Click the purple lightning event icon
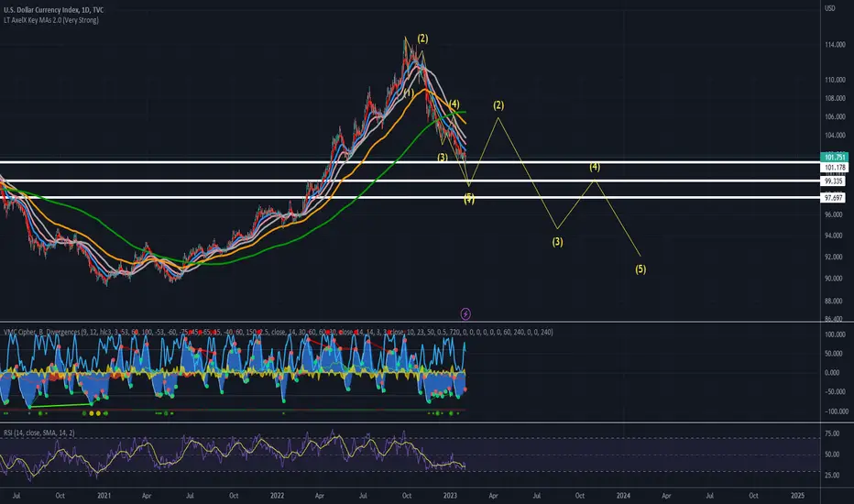 [465, 313]
